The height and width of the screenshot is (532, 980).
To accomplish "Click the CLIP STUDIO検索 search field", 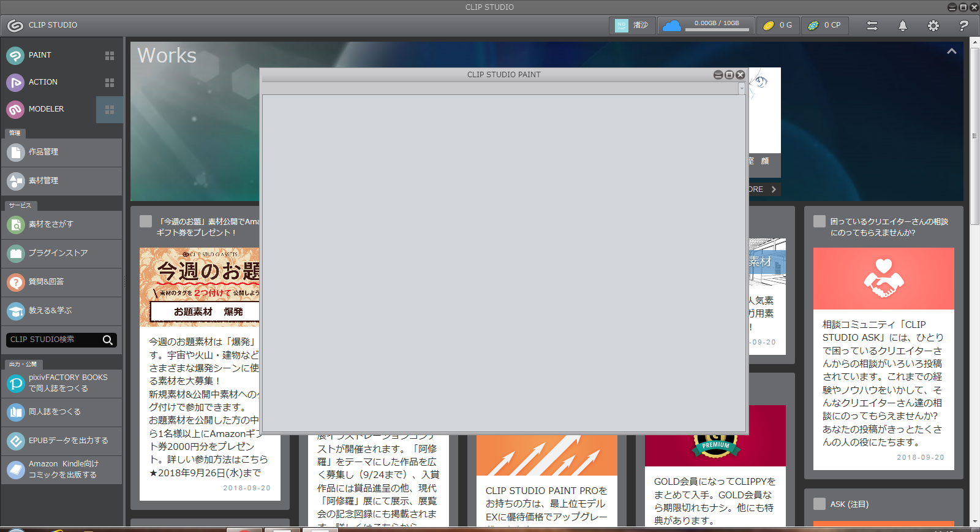I will 54,340.
